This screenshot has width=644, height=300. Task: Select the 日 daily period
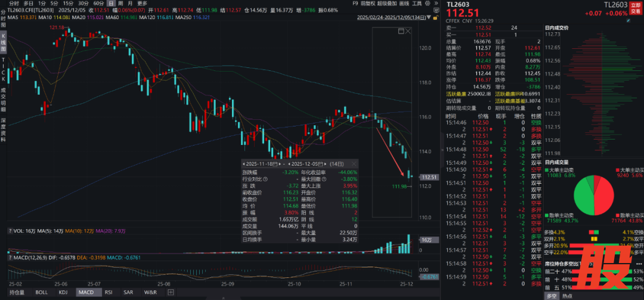(x=110, y=3)
